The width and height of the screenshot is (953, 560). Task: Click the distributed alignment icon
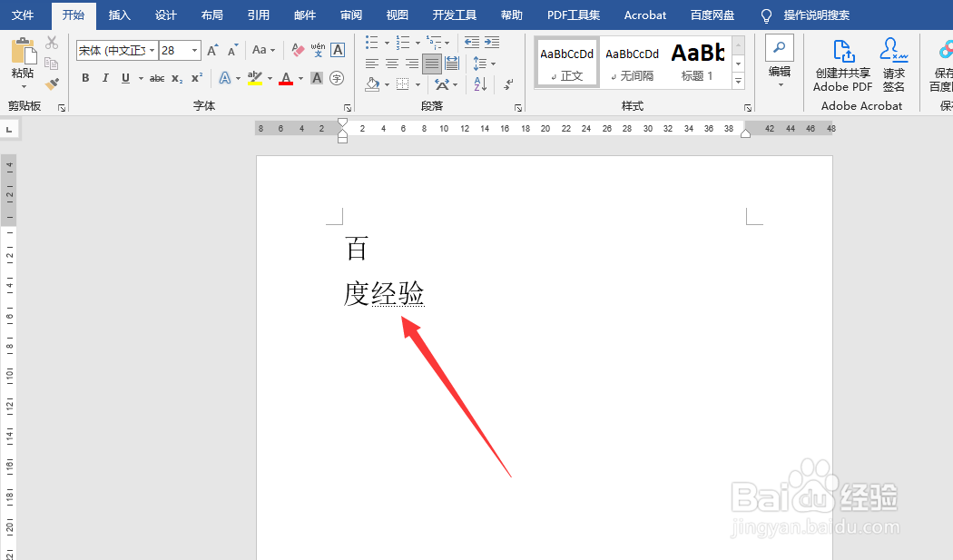(452, 64)
